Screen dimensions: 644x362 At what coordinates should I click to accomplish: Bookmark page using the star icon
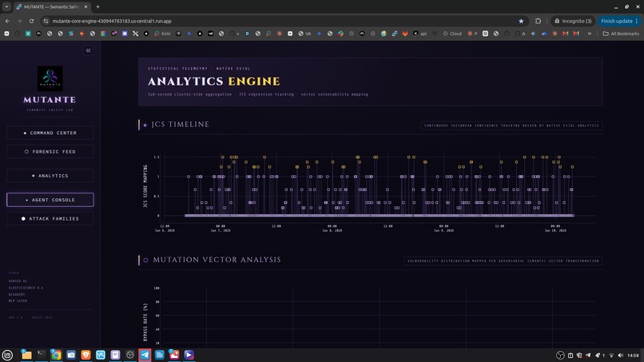(521, 21)
